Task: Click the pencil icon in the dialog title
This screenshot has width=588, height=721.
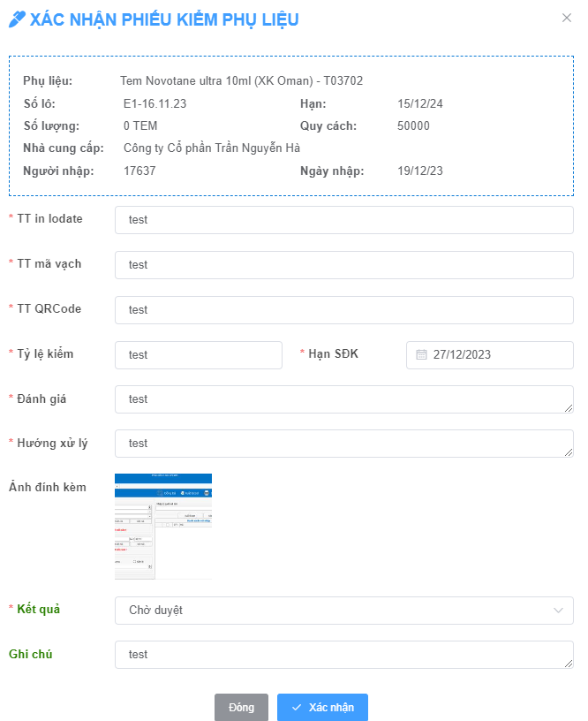Action: pyautogui.click(x=17, y=19)
